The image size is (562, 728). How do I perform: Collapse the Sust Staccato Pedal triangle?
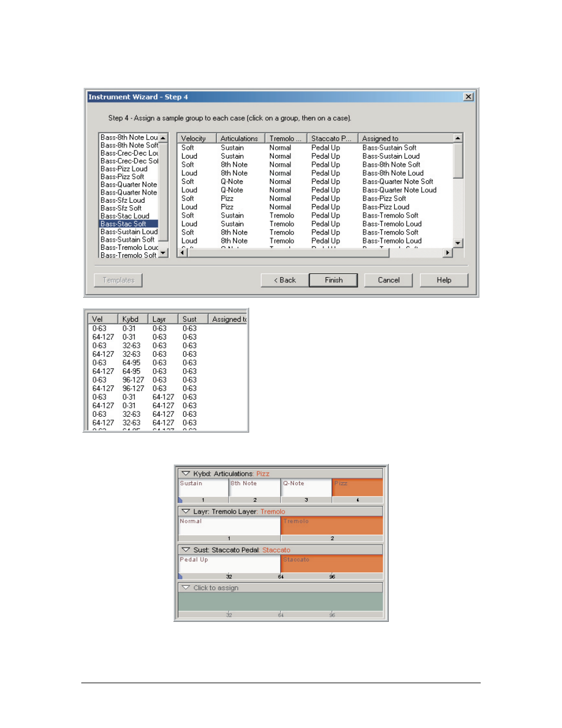coord(186,550)
